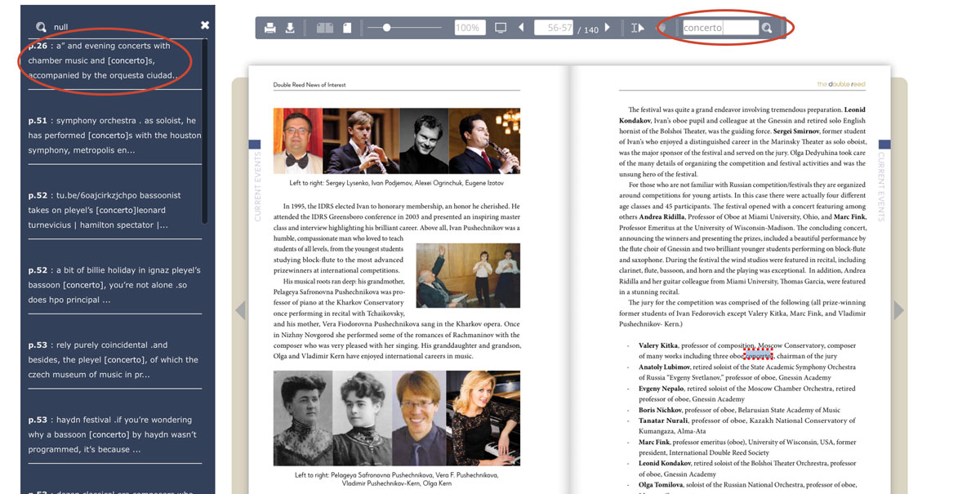980x494 pixels.
Task: Click the 'Tanatar Nurali' jury entry
Action: 747,425
